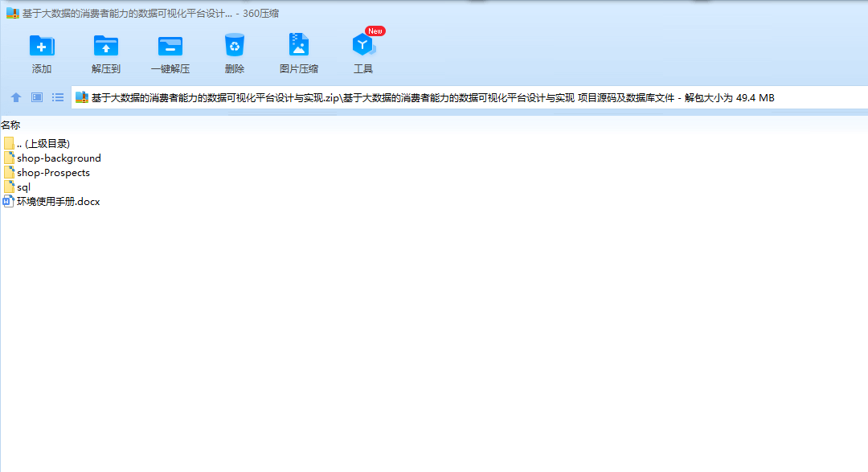The height and width of the screenshot is (472, 868).
Task: Select the 'sql' folder name
Action: 24,187
